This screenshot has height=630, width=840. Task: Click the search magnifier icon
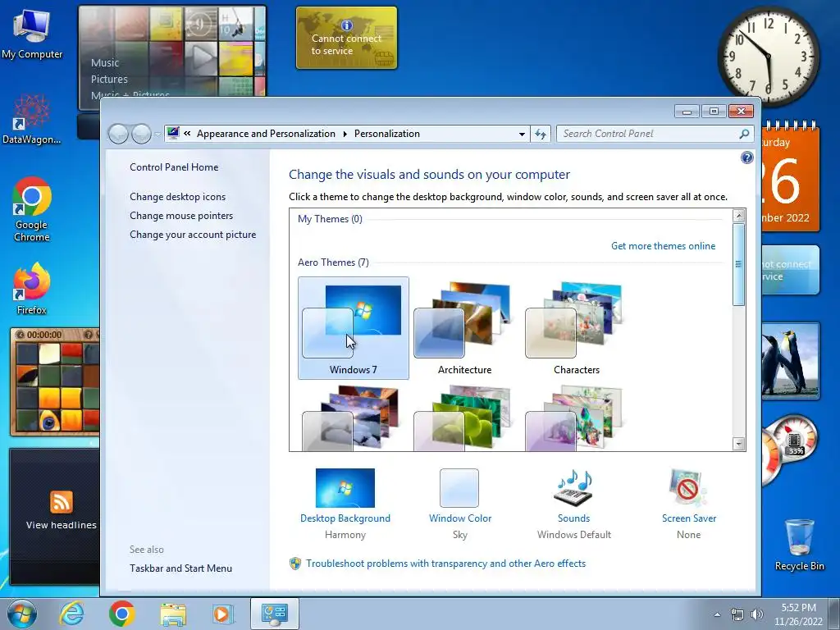[x=744, y=134]
